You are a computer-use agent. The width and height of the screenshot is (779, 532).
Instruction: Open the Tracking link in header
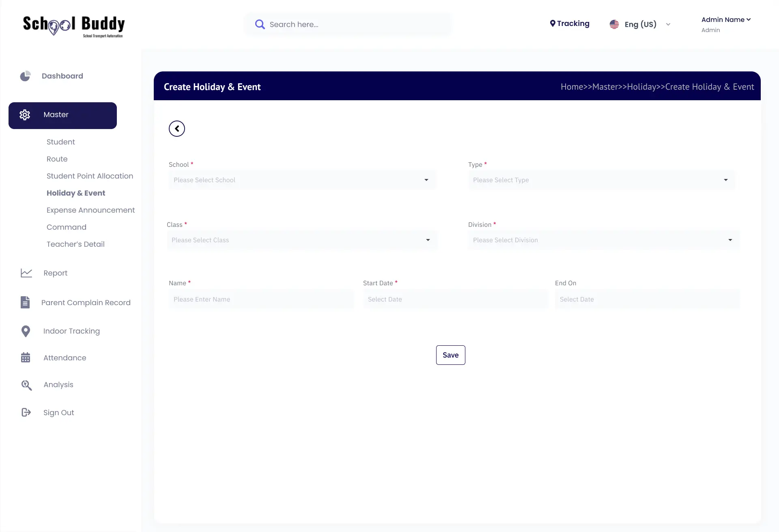pyautogui.click(x=570, y=24)
